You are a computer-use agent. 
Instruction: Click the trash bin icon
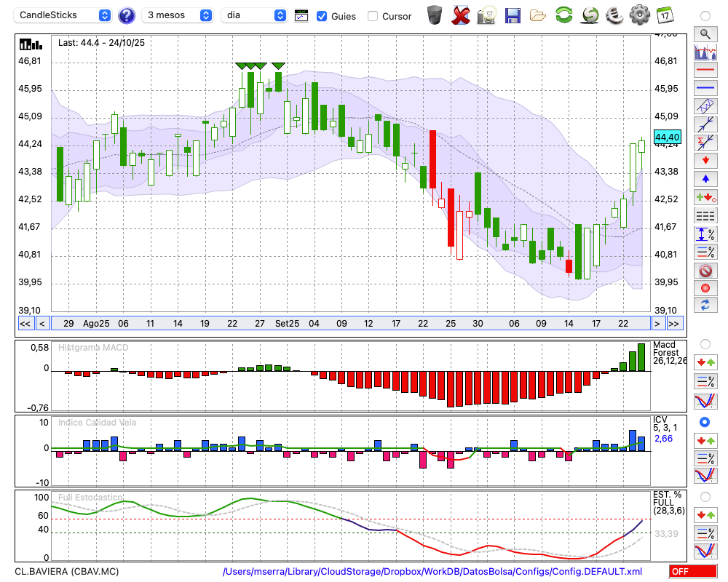click(434, 15)
